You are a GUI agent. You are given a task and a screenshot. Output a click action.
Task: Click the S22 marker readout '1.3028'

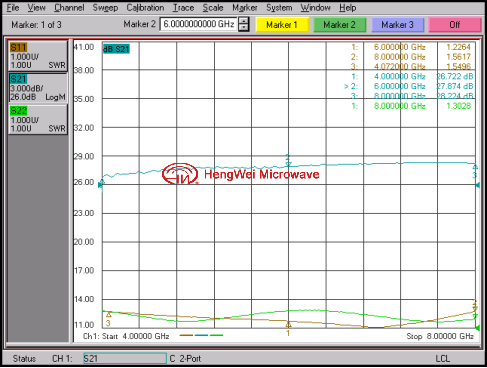458,106
